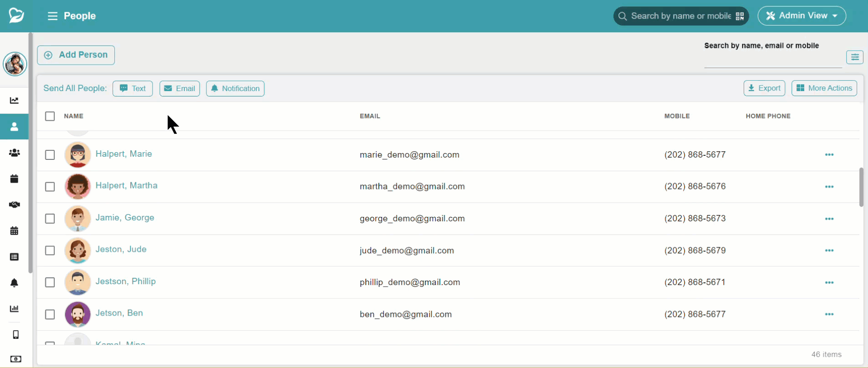Open More Actions menu
The image size is (868, 368).
click(824, 88)
